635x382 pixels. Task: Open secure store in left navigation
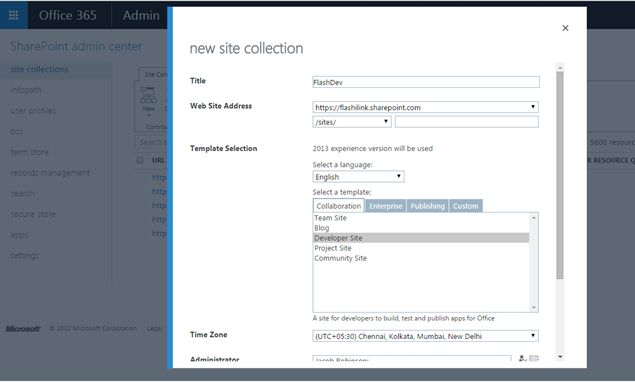[33, 214]
